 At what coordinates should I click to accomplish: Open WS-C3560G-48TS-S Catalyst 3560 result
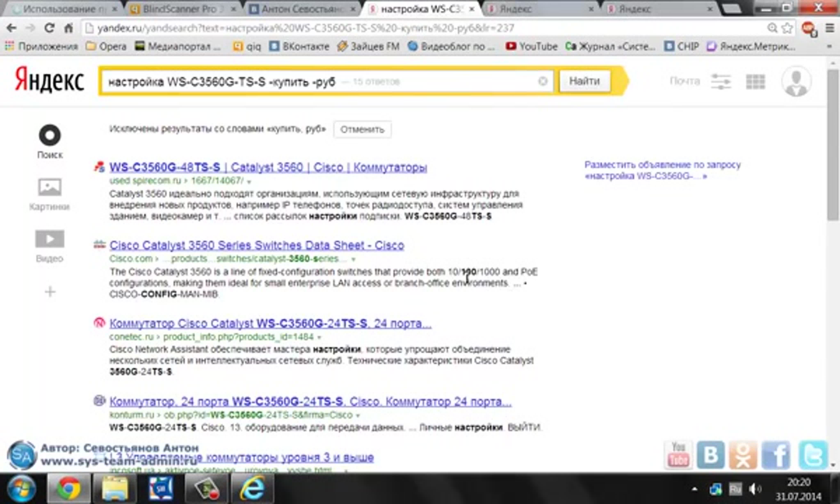(268, 168)
